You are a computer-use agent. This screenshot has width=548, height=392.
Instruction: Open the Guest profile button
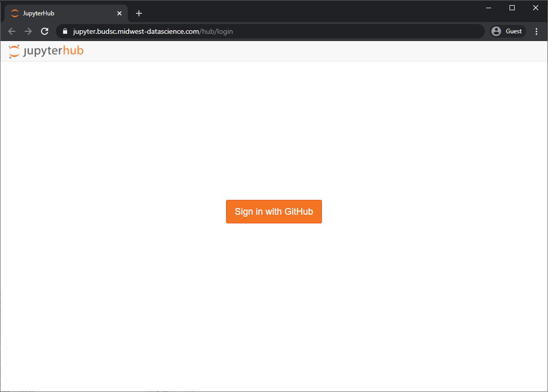pyautogui.click(x=508, y=31)
